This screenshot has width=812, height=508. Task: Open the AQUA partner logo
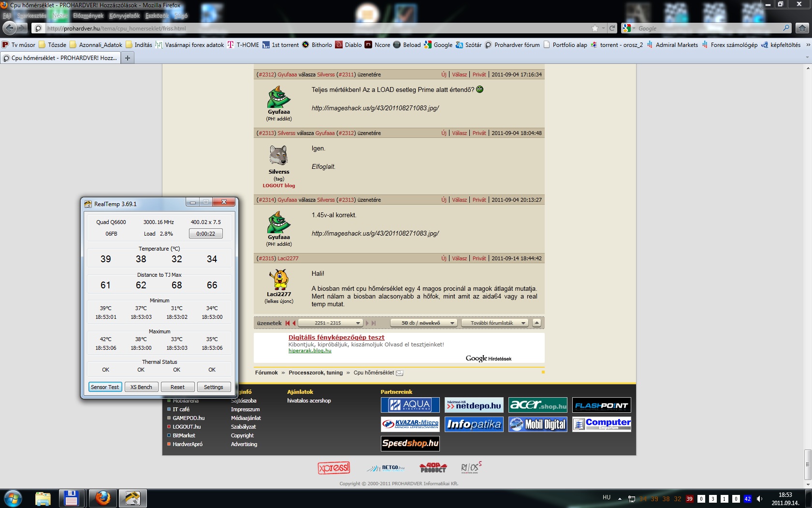tap(410, 405)
